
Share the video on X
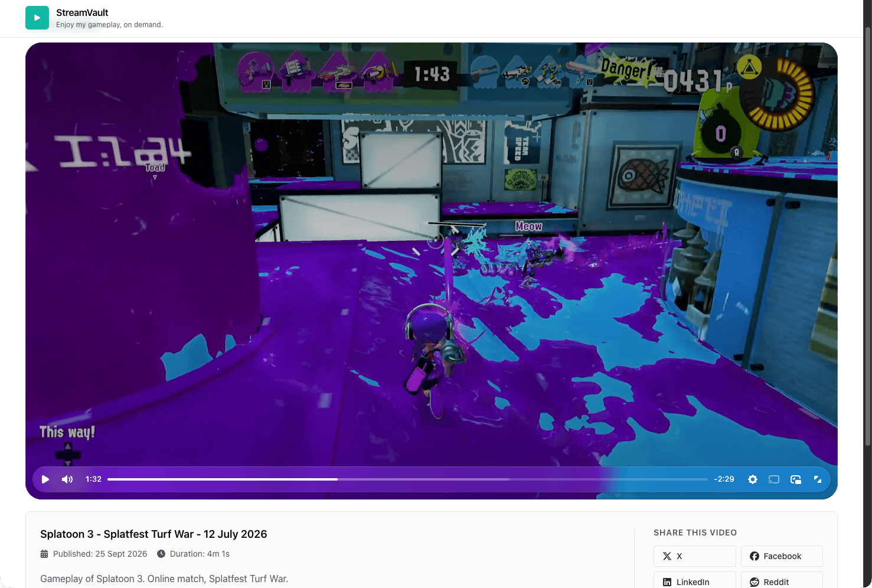tap(694, 556)
